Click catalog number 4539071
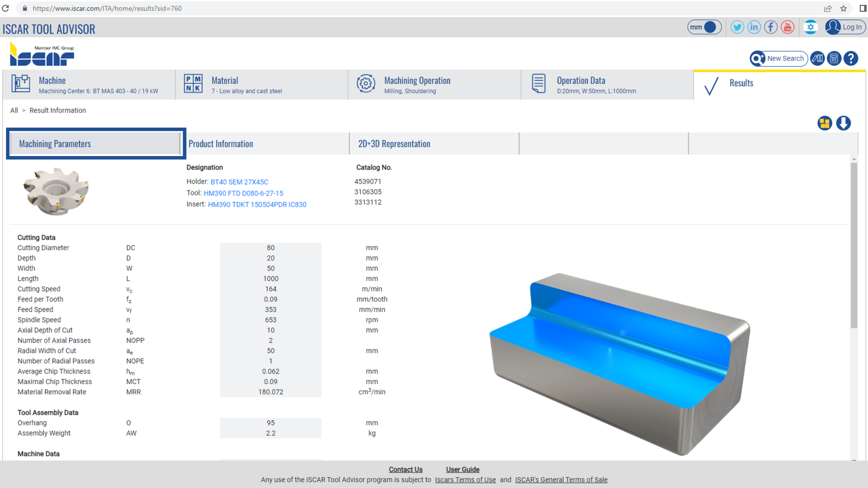The height and width of the screenshot is (488, 868). click(x=368, y=181)
